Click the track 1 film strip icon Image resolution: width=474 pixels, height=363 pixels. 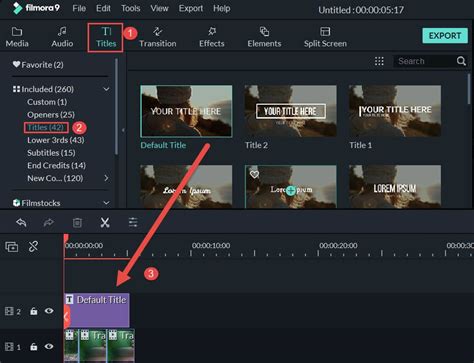tap(9, 347)
